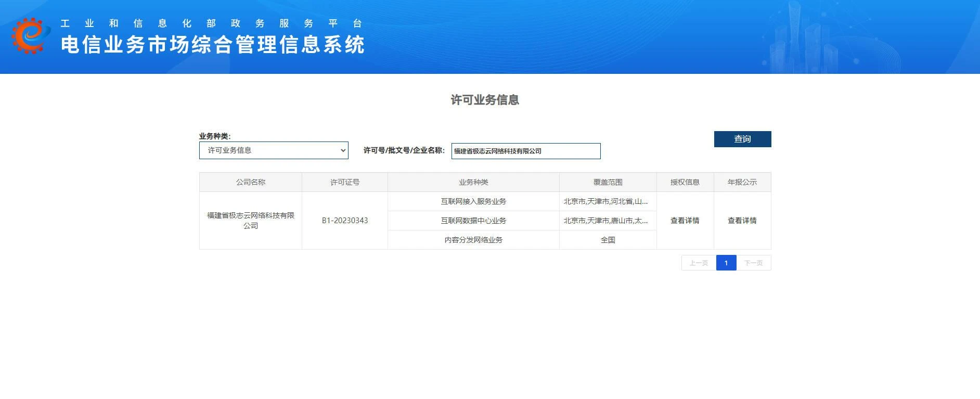Click the MIIT gear logo icon
This screenshot has height=399, width=980.
pyautogui.click(x=30, y=35)
